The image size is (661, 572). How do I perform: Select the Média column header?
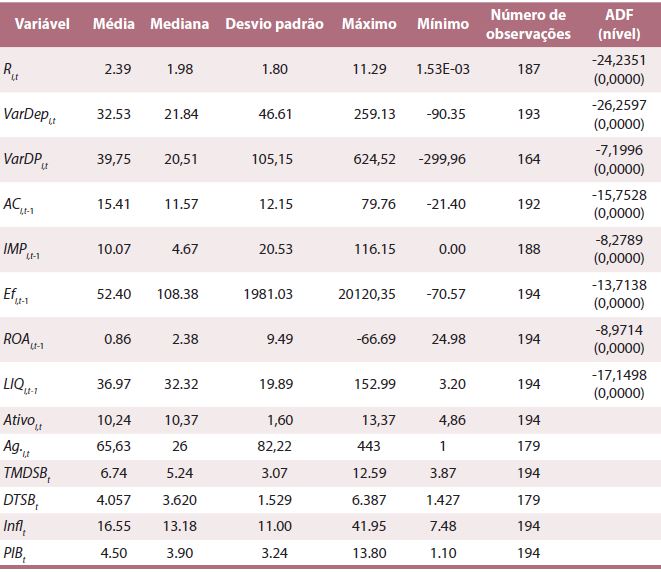click(113, 24)
